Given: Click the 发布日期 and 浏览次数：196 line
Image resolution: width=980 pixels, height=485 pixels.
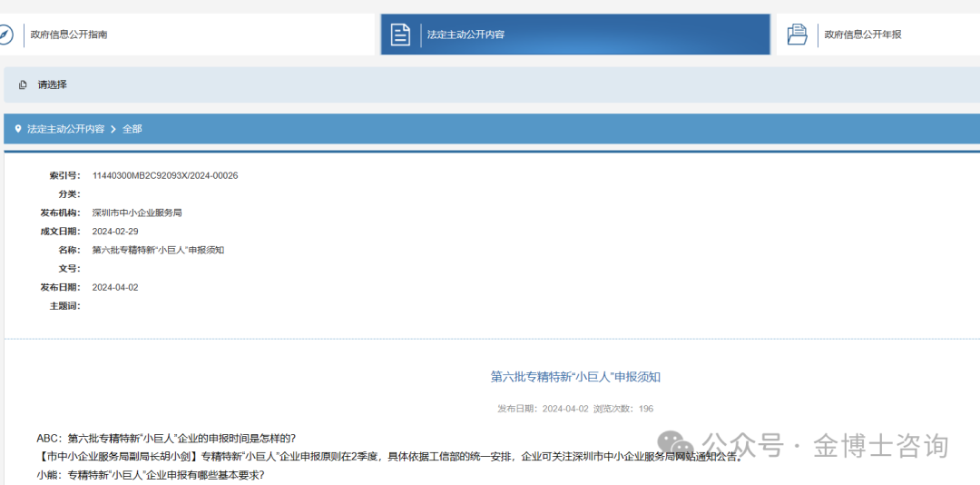Looking at the screenshot, I should pyautogui.click(x=575, y=409).
